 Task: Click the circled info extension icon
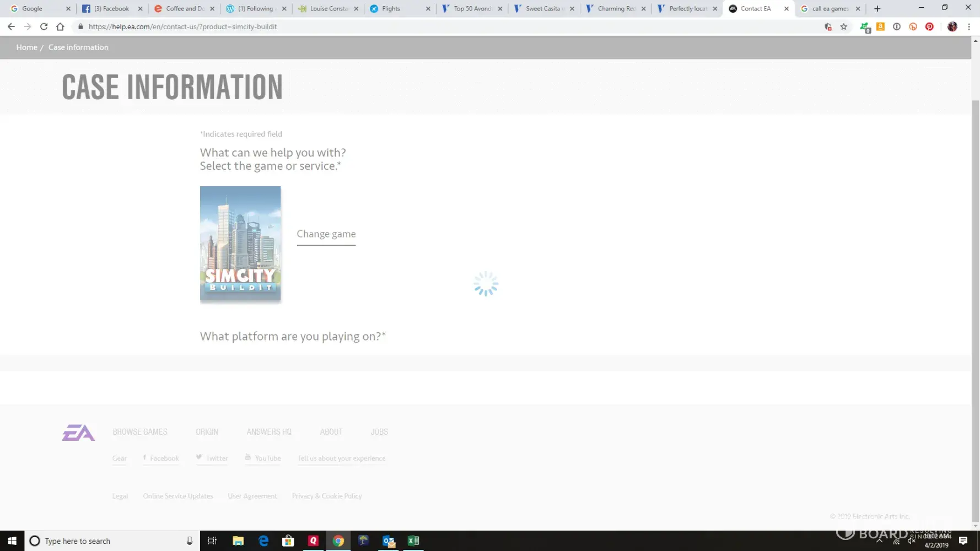897,26
